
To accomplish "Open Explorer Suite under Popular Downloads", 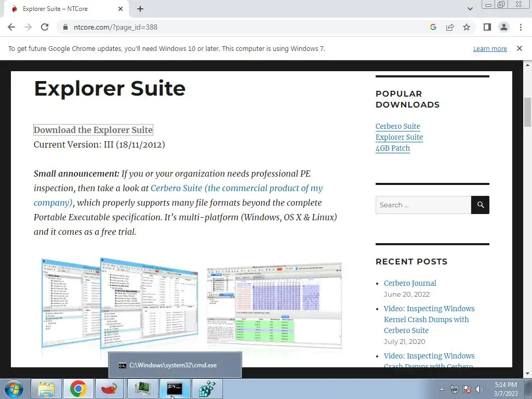I will point(399,137).
